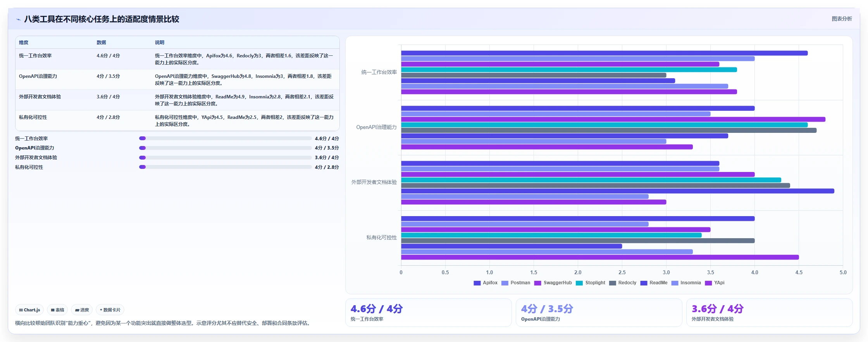Select the 说明 column header

160,43
